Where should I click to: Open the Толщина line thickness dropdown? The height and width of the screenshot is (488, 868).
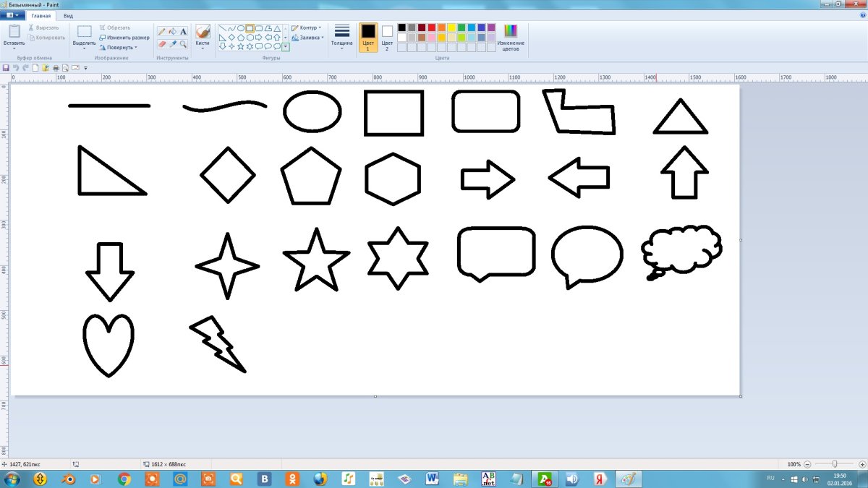[342, 36]
